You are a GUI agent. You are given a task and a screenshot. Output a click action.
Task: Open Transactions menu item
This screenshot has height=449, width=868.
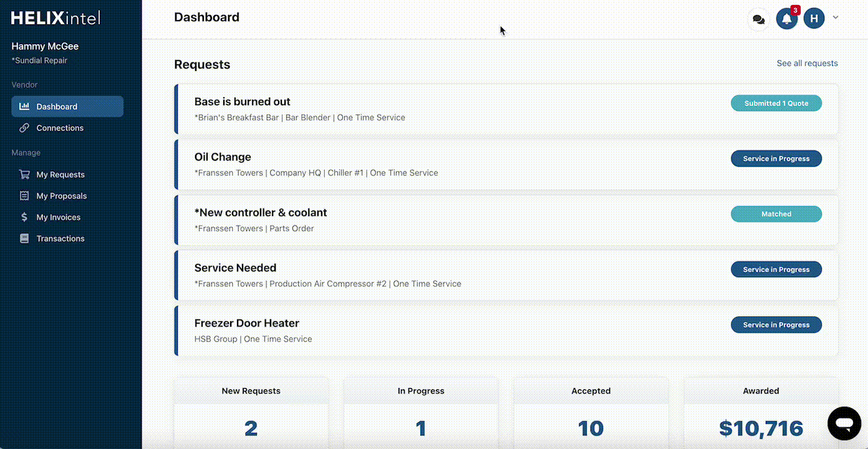coord(60,238)
